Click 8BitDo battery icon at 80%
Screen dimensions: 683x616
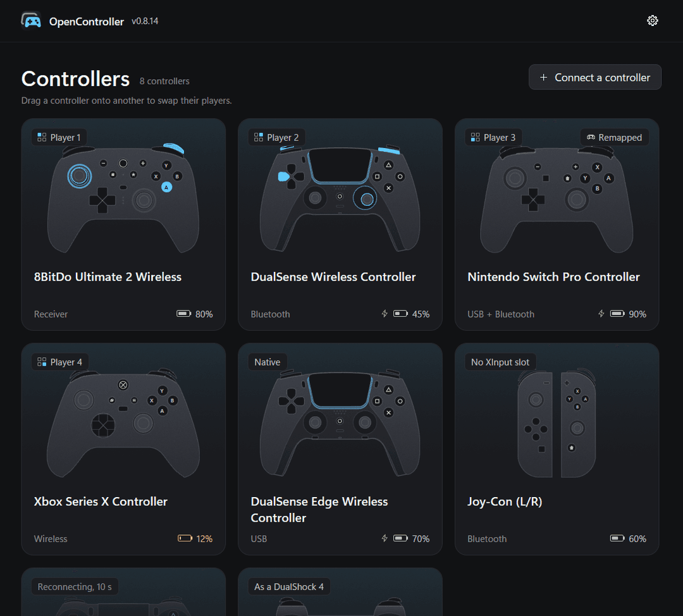click(x=183, y=314)
